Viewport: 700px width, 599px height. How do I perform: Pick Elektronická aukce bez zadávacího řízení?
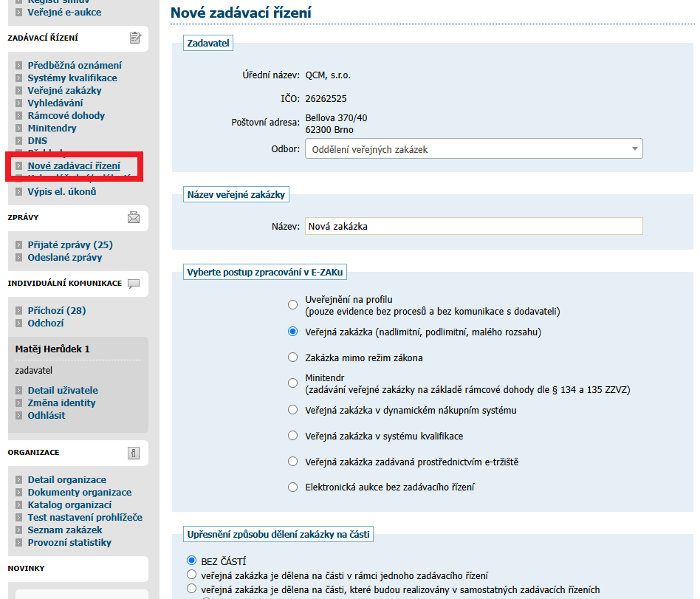coord(293,487)
